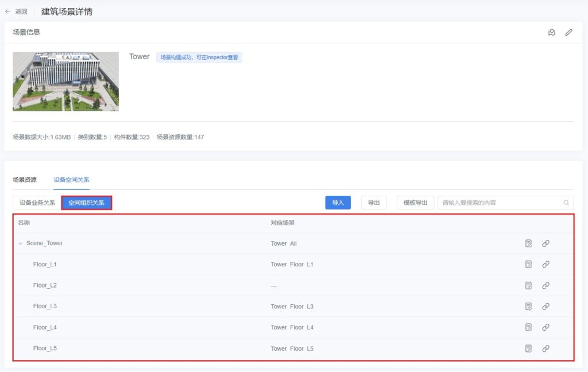The height and width of the screenshot is (372, 588).
Task: Switch to the 场景资源 tab
Action: 25,180
